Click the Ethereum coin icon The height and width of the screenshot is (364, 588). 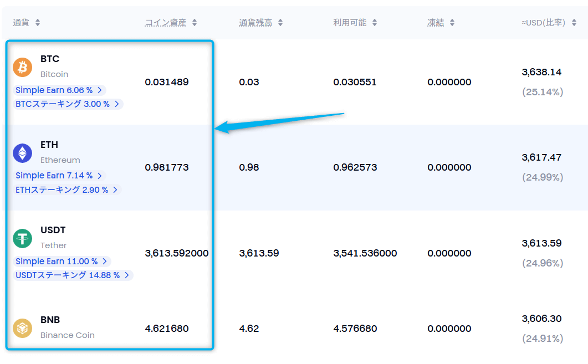pyautogui.click(x=23, y=153)
